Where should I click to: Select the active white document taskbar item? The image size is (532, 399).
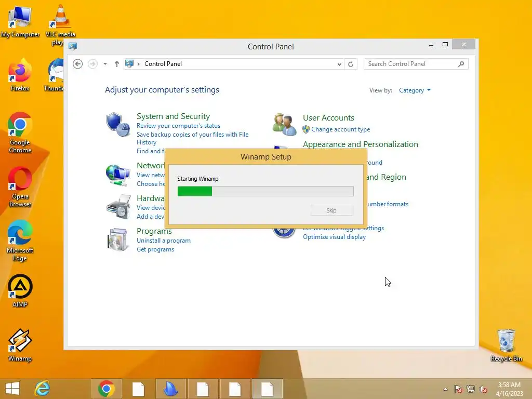[x=268, y=389]
